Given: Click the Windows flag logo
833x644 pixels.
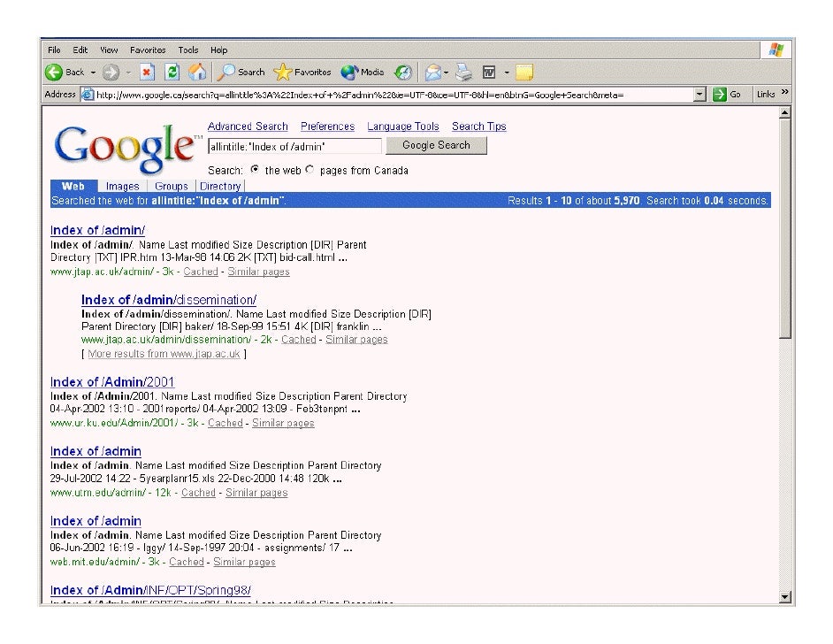Looking at the screenshot, I should click(776, 50).
